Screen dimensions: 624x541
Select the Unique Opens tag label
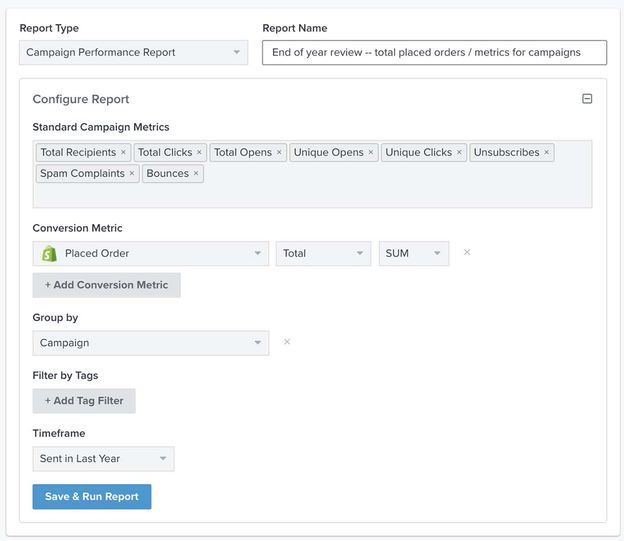point(328,152)
